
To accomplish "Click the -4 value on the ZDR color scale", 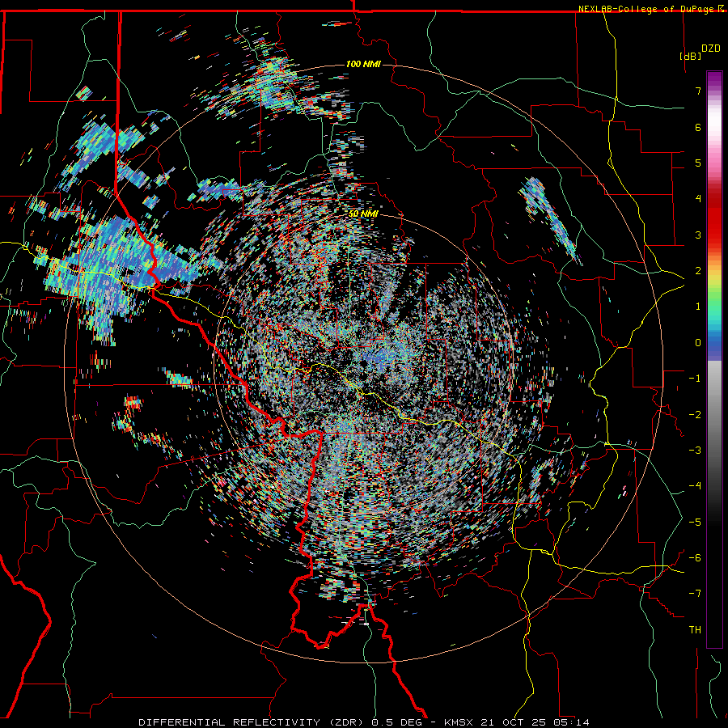I will tap(695, 485).
